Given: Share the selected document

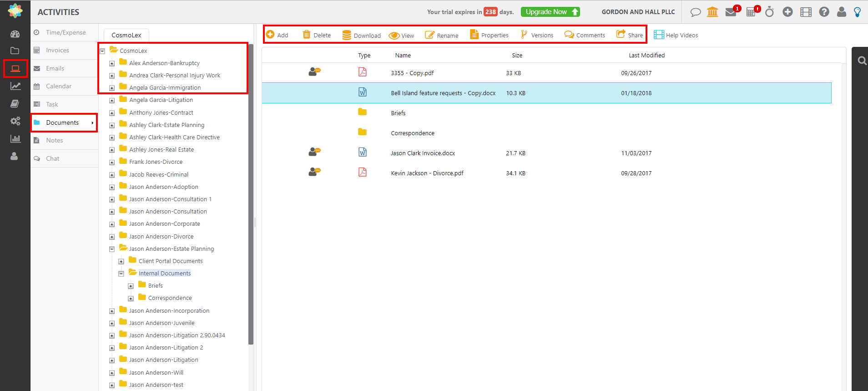Looking at the screenshot, I should [630, 35].
